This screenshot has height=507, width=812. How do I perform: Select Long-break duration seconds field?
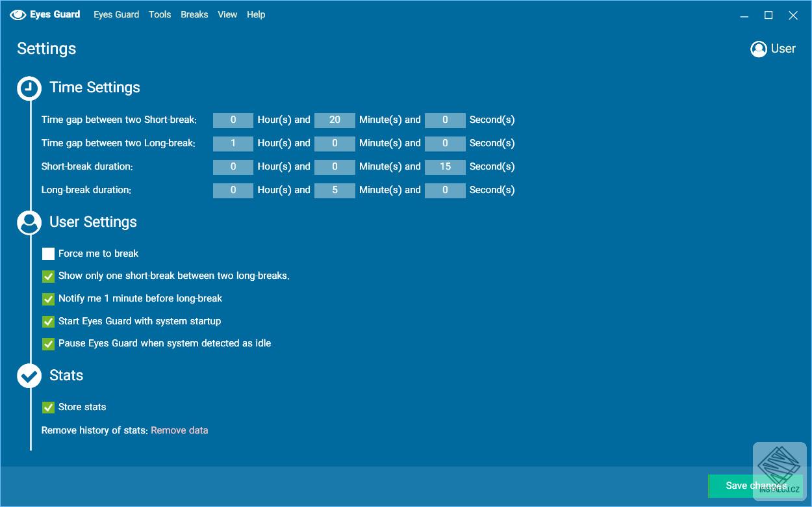coord(445,190)
